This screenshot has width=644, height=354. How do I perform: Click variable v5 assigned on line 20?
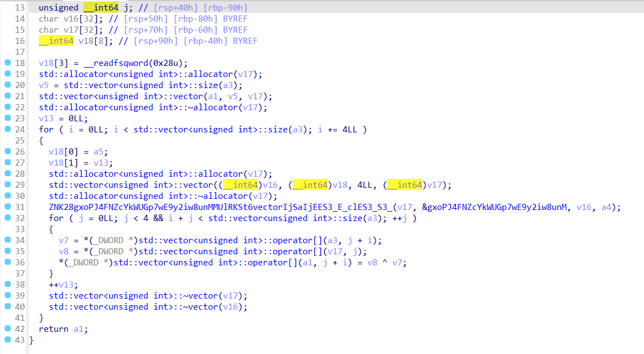pos(44,85)
